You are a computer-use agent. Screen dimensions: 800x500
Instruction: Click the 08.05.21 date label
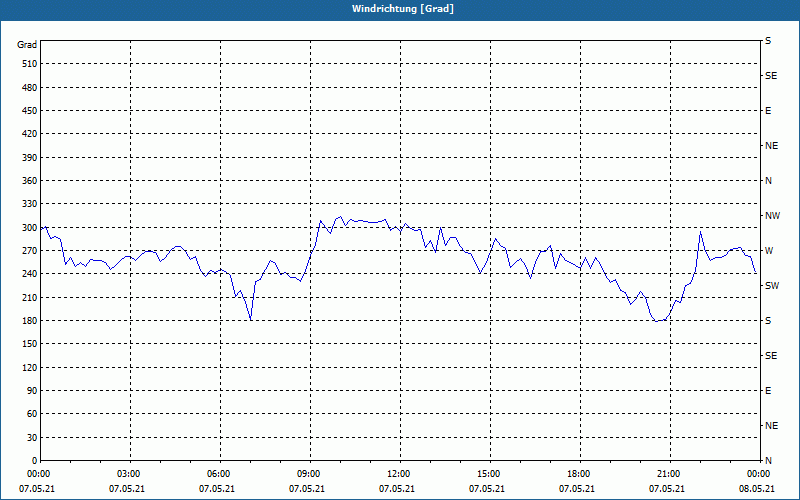(x=757, y=489)
